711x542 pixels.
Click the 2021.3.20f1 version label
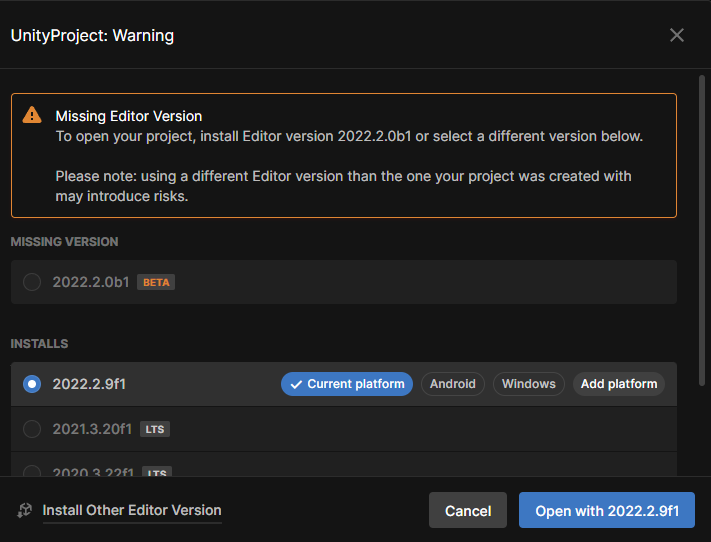click(92, 429)
